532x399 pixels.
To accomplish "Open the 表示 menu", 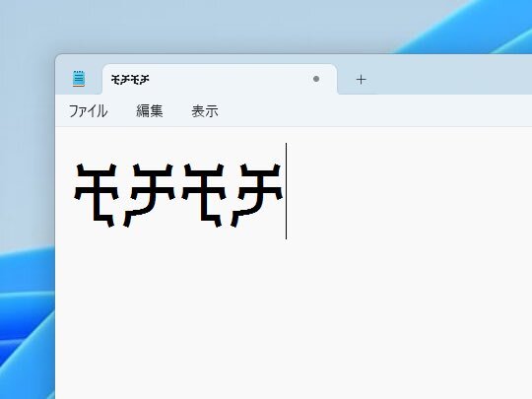I will point(205,111).
